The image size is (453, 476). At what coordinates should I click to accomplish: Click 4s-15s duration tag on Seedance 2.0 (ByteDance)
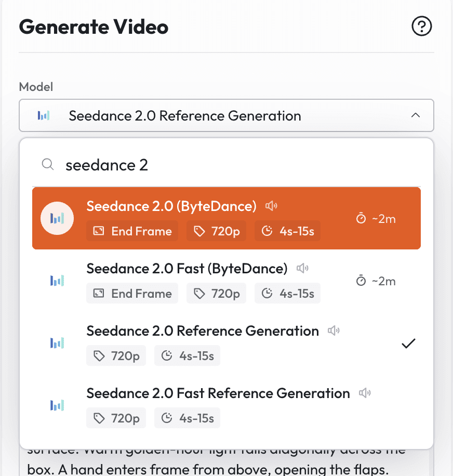pos(287,231)
